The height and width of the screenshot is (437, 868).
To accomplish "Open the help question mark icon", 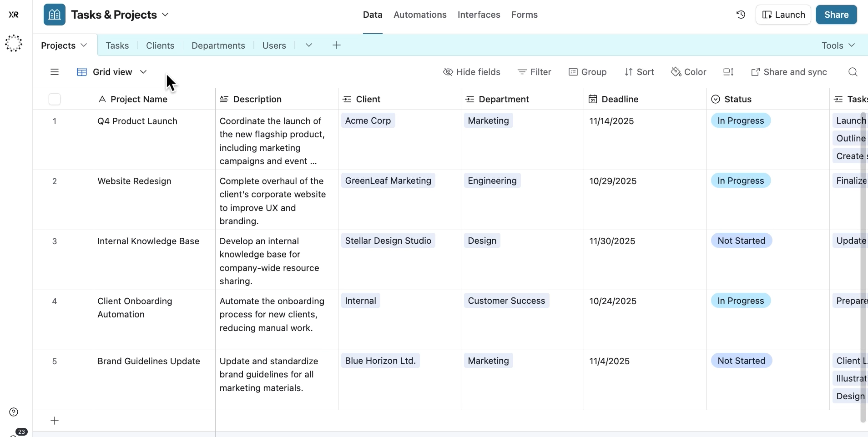I will (x=14, y=412).
